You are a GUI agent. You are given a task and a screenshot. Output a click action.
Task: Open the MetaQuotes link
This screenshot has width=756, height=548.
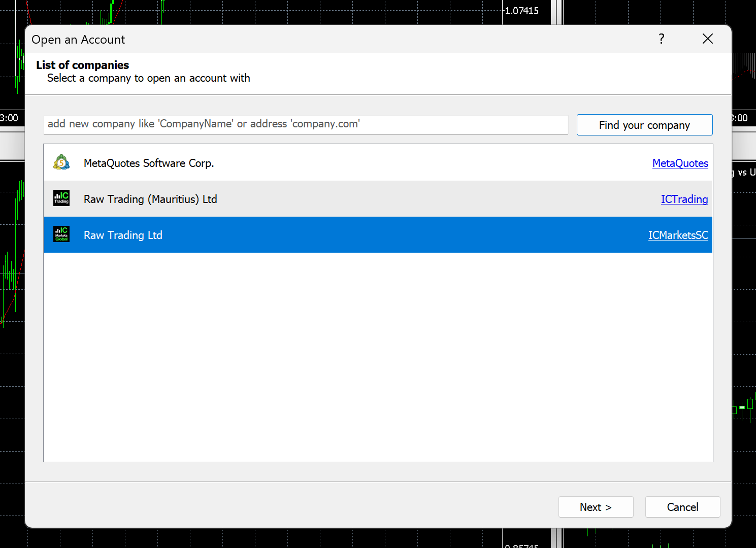[x=680, y=163]
